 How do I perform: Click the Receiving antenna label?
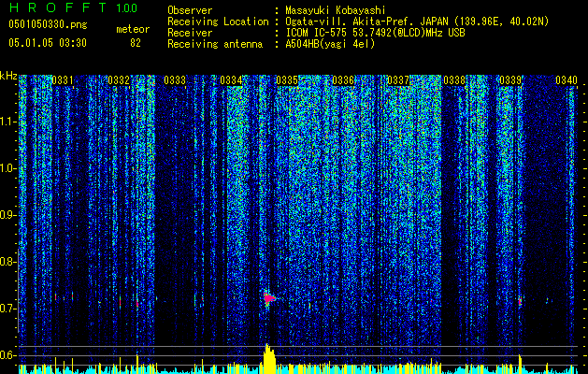point(215,44)
